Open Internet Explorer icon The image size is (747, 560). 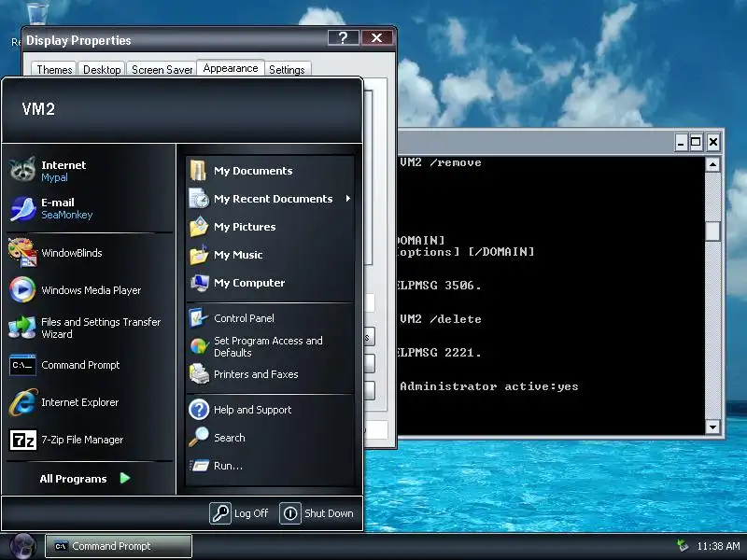(x=22, y=402)
